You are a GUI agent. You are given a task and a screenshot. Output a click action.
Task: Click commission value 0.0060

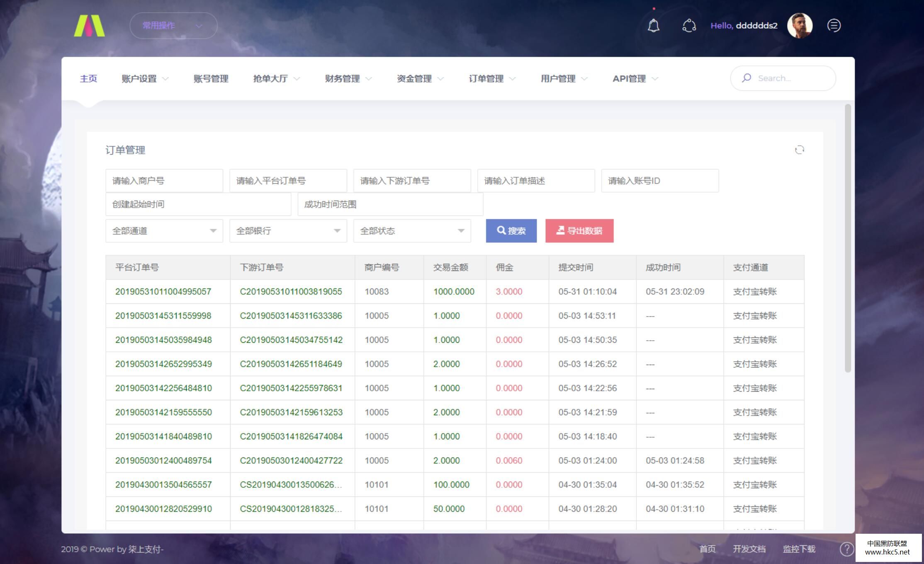(x=509, y=460)
